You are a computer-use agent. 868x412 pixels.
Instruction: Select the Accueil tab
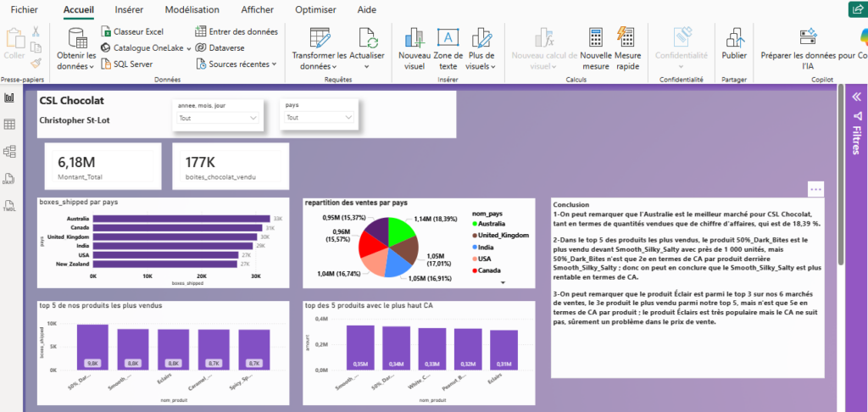(x=79, y=9)
